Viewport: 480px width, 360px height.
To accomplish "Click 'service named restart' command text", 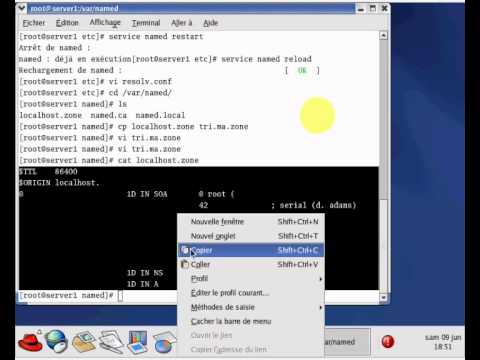I will pos(156,37).
